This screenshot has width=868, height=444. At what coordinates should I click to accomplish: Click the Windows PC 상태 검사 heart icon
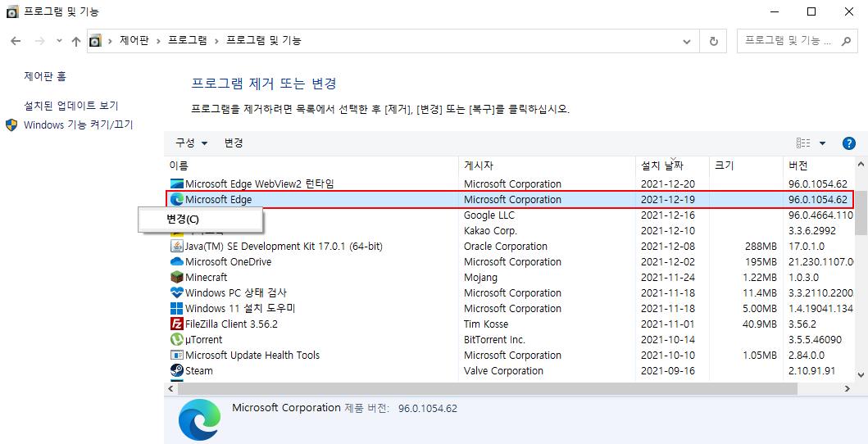[176, 292]
